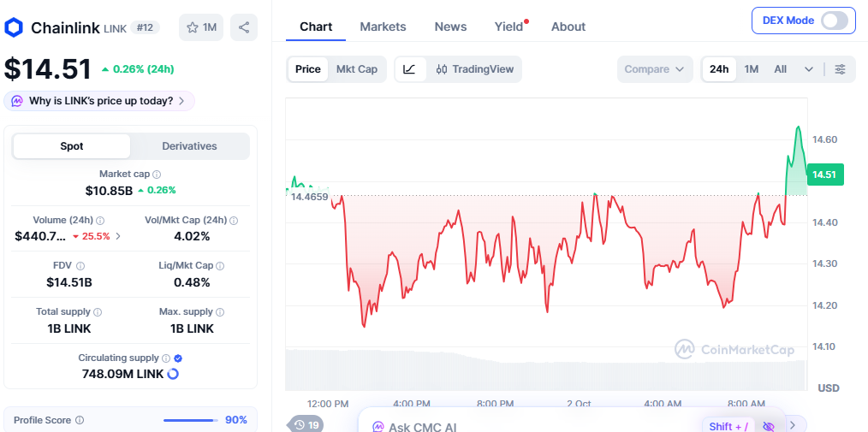
Task: Switch to TradingView candlestick chart
Action: (x=474, y=69)
